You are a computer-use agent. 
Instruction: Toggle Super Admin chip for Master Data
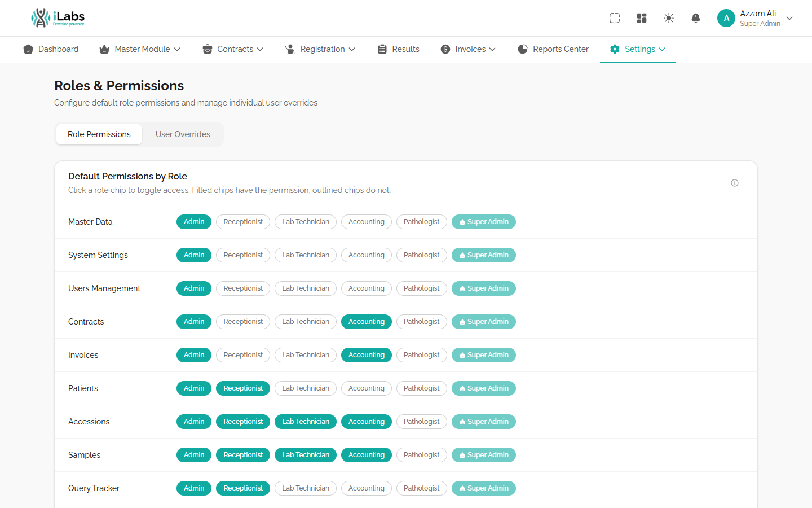[484, 222]
